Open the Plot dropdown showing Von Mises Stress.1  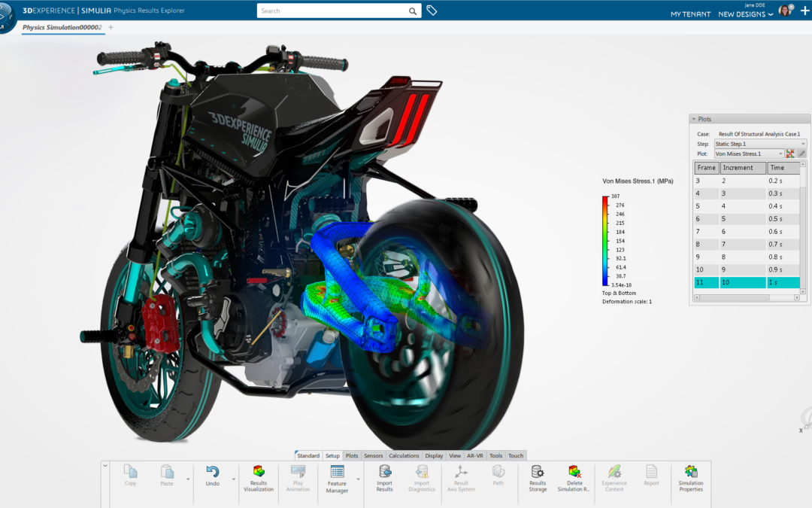(x=749, y=154)
